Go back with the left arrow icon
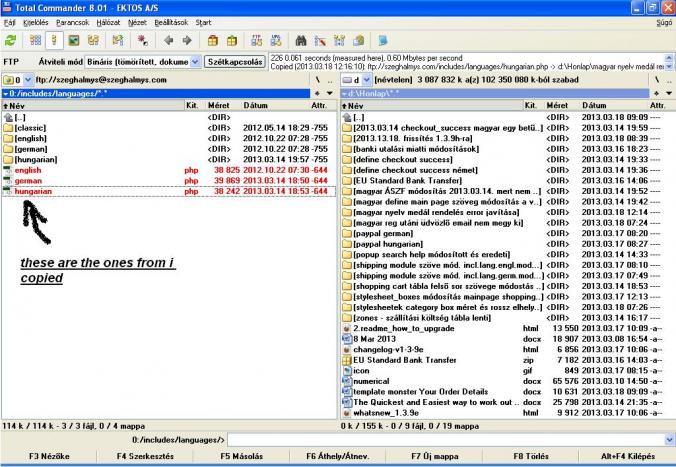This screenshot has height=467, width=676. (168, 41)
